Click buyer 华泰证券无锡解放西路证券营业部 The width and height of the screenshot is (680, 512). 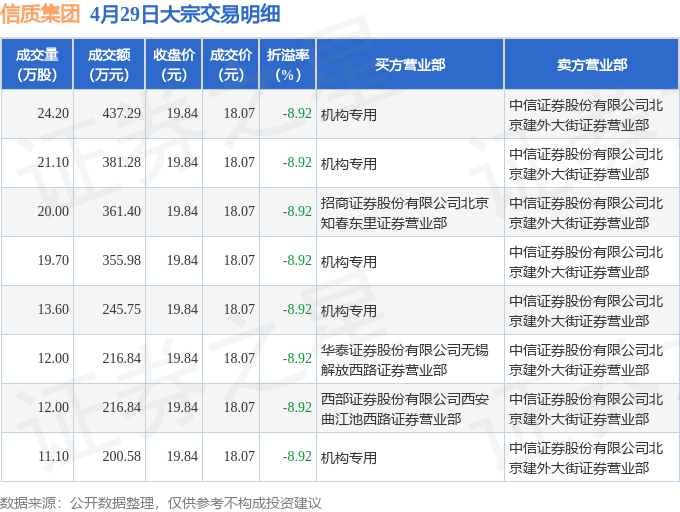405,359
